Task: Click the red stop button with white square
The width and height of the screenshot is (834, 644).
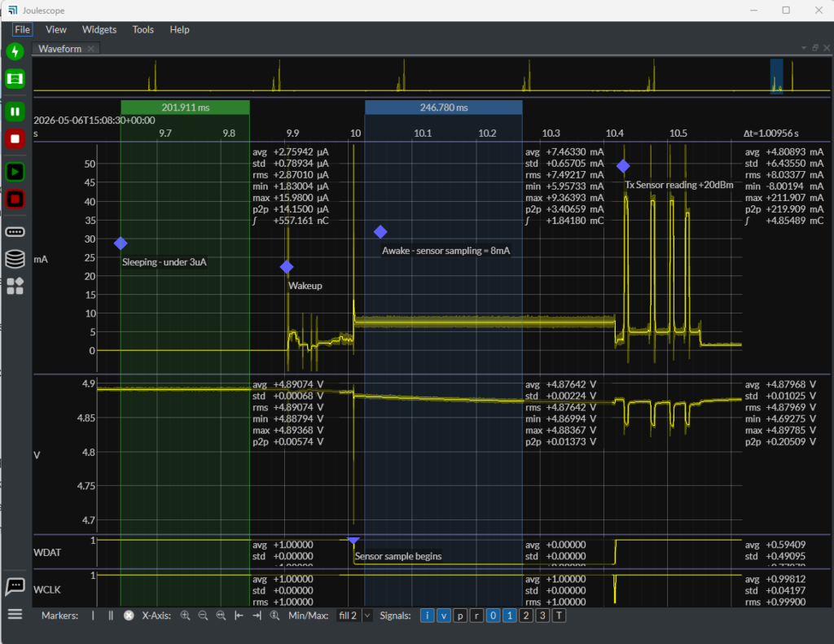Action: point(15,139)
